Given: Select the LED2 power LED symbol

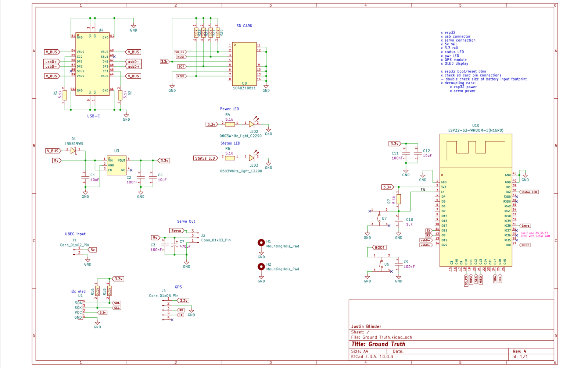Looking at the screenshot, I should 252,123.
